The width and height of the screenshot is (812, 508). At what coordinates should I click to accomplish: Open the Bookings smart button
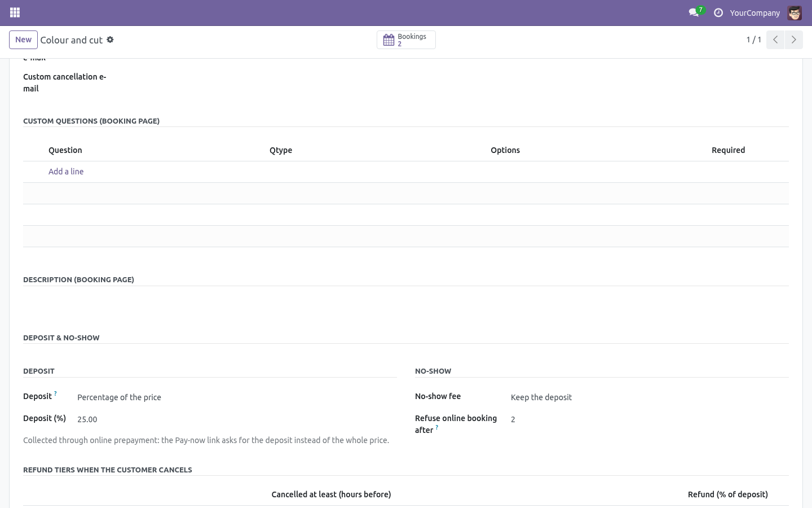click(406, 40)
